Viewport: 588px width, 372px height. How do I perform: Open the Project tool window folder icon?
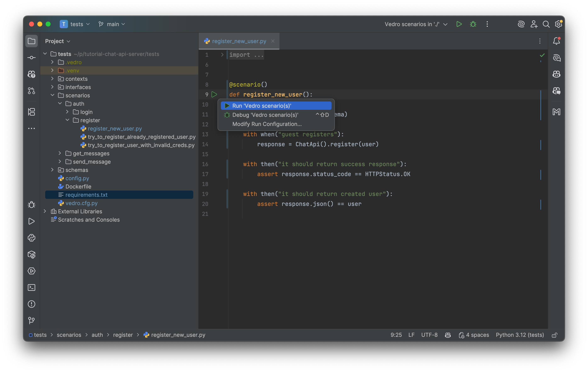point(31,41)
